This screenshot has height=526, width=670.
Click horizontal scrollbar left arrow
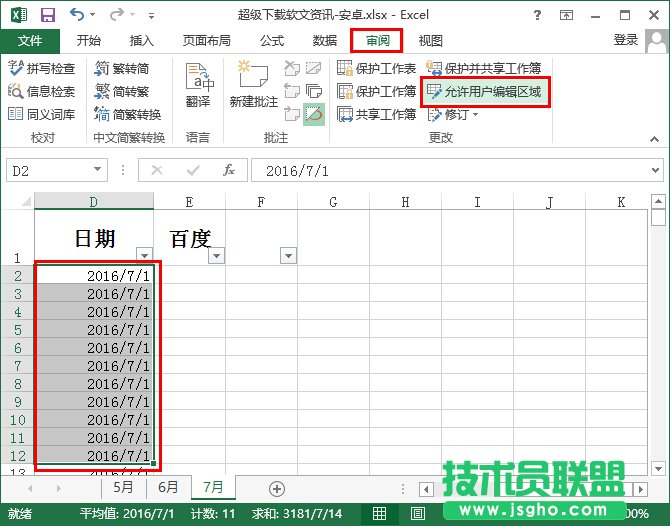coord(426,489)
